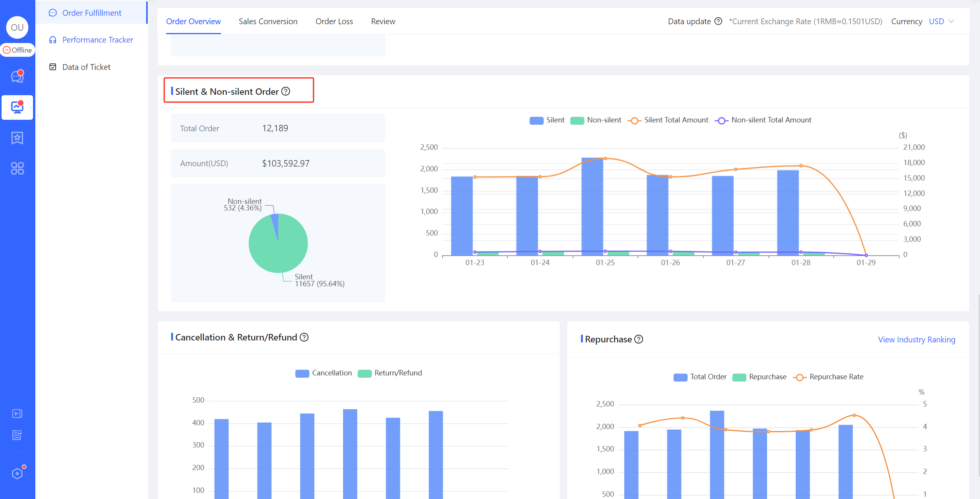Toggle the Offline status badge

(18, 50)
